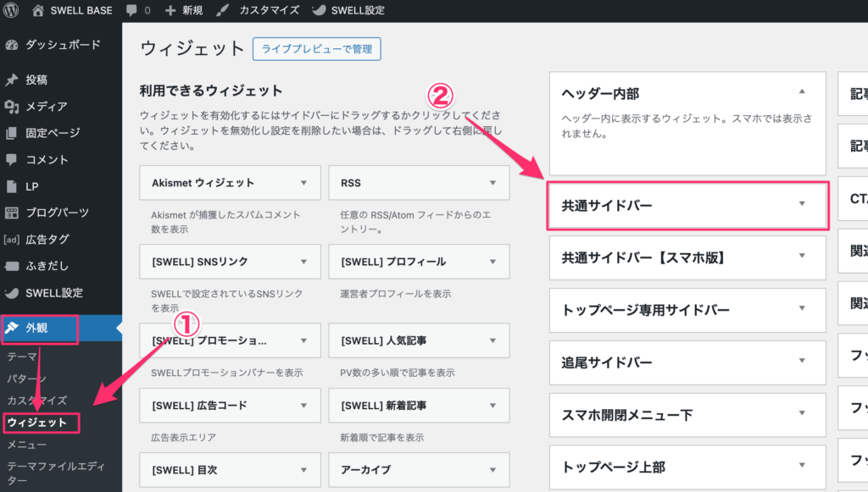Click the 固定ページ pages icon
The height and width of the screenshot is (492, 868).
pyautogui.click(x=11, y=133)
